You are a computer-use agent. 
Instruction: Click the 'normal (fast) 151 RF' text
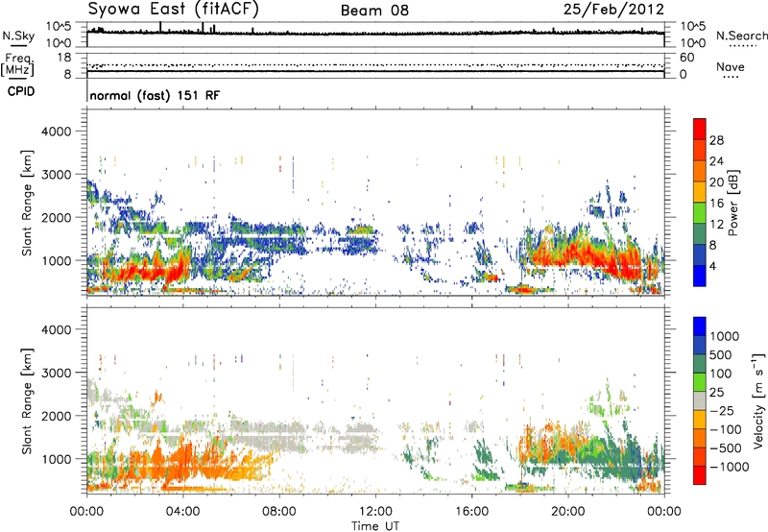(155, 95)
